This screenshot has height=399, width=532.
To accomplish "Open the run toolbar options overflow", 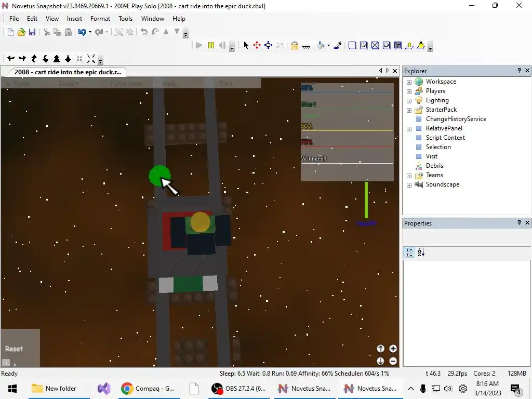I will [232, 48].
